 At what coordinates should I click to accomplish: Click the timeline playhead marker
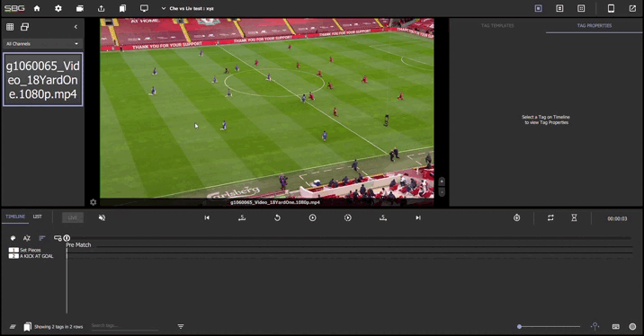[67, 238]
